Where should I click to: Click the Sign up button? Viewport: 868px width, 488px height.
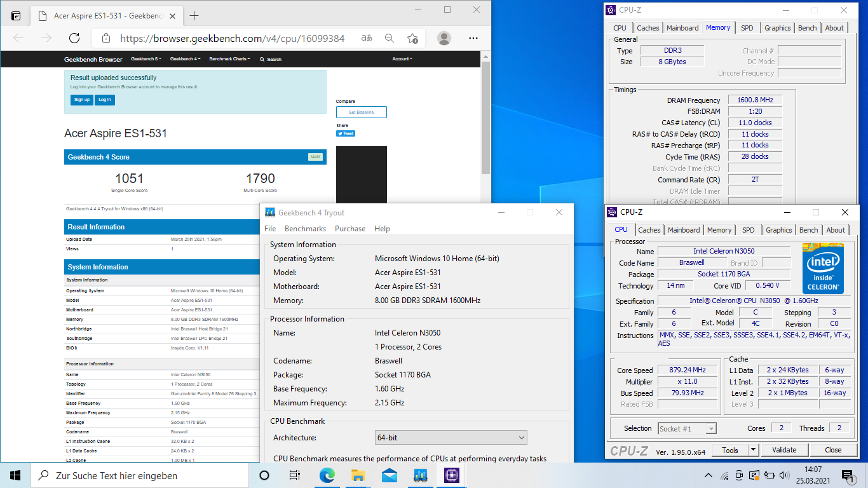pyautogui.click(x=81, y=100)
